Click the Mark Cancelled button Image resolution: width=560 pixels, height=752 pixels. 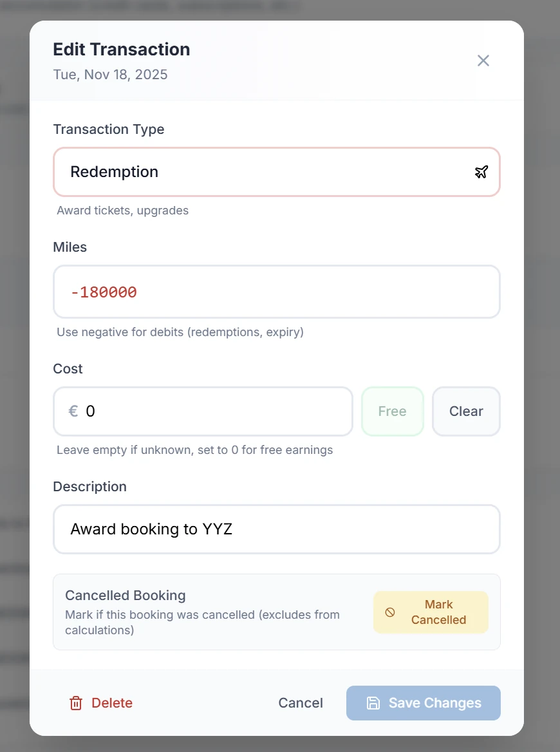tap(431, 612)
